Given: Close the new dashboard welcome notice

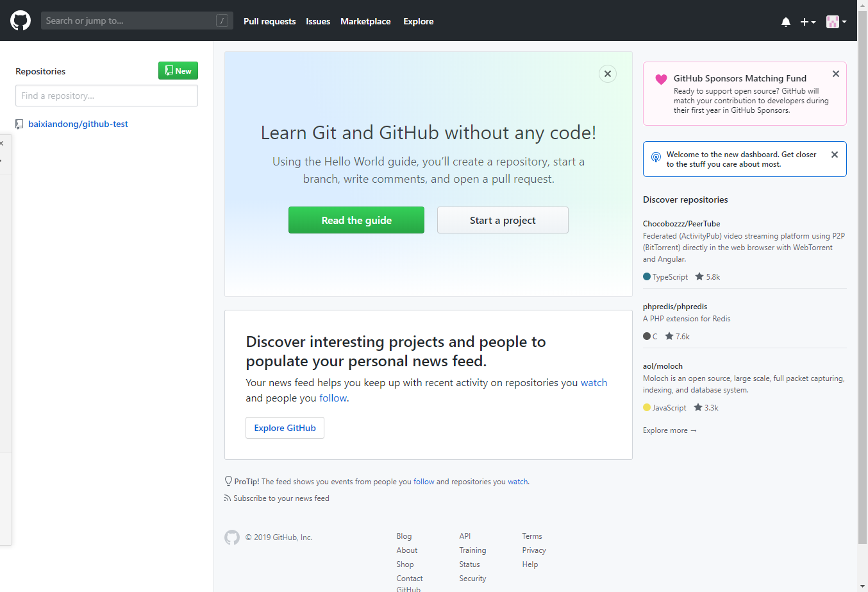Looking at the screenshot, I should (x=835, y=155).
